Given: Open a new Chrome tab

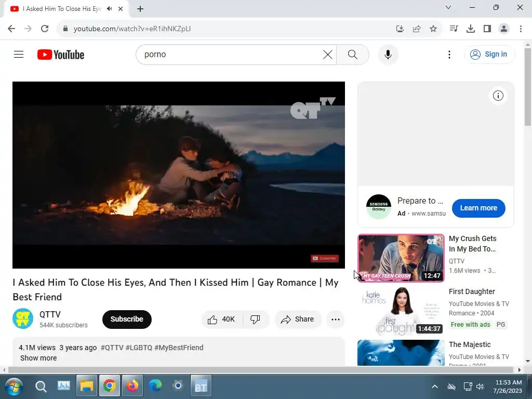Looking at the screenshot, I should (x=140, y=9).
